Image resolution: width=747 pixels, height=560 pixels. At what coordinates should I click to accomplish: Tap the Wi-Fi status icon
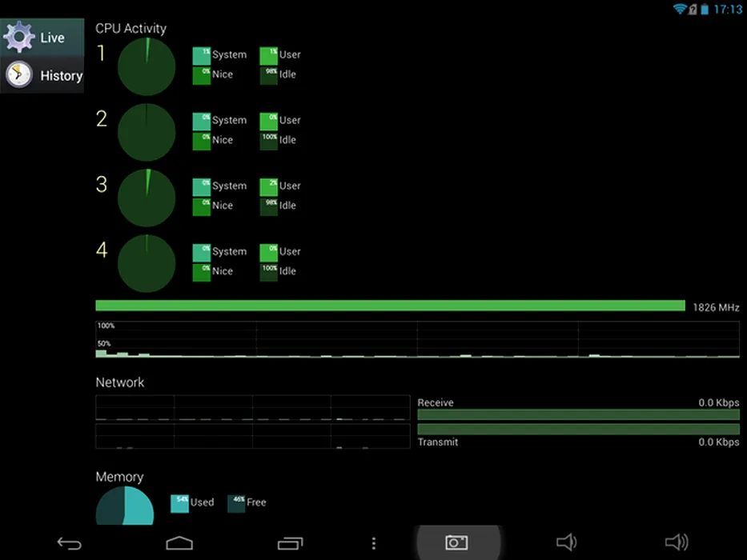pyautogui.click(x=680, y=10)
